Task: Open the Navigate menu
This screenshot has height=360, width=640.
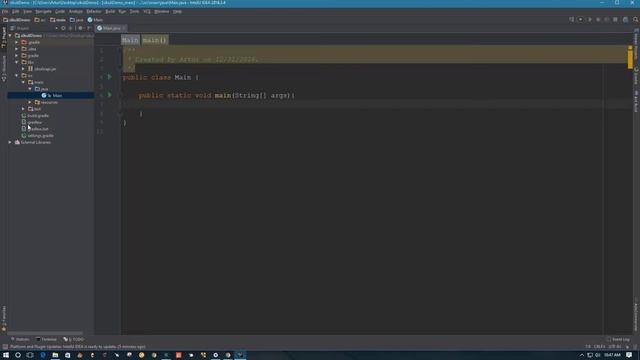Action: click(43, 11)
